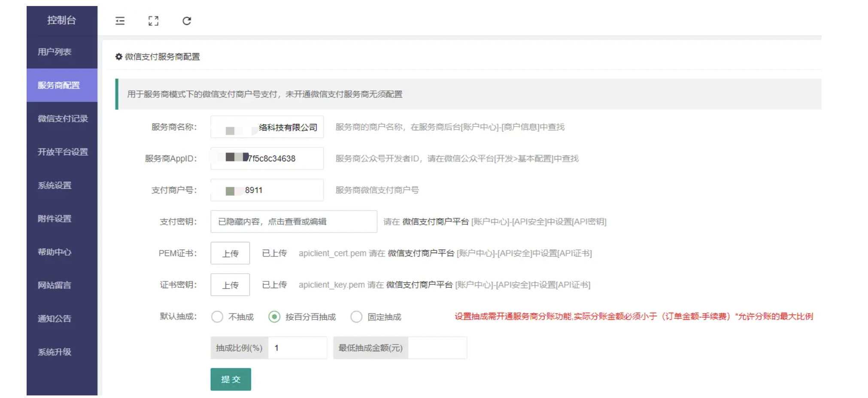Open 微信支付商户平台 link in 证书密钥 row
This screenshot has height=398, width=868.
419,285
